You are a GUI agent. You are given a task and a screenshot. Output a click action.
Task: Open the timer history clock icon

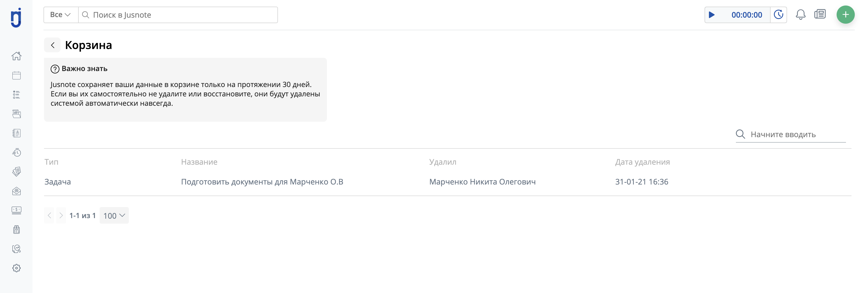pos(778,15)
